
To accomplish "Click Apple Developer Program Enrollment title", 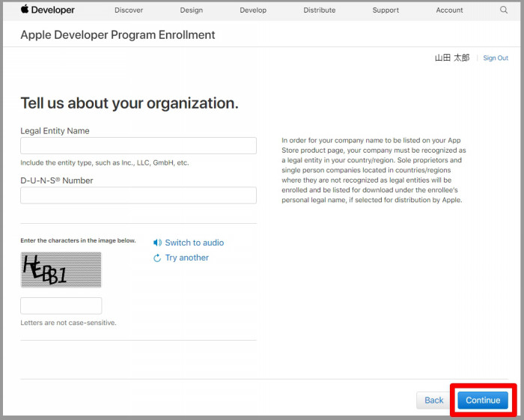I will coord(118,34).
